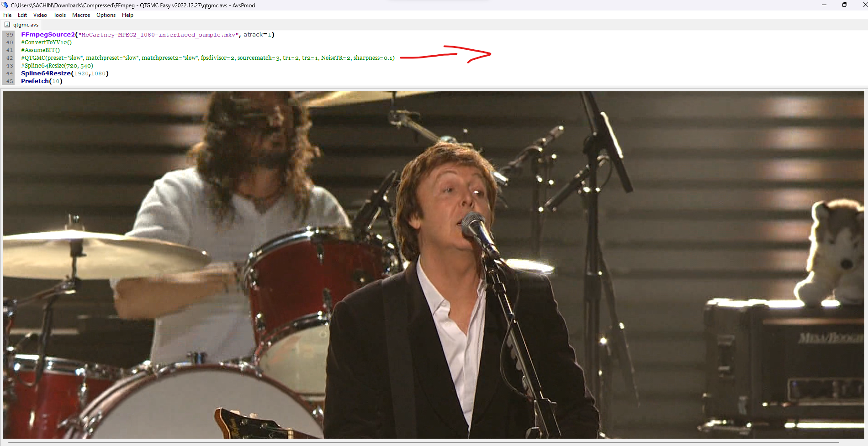The image size is (868, 446).
Task: Open the Help menu
Action: point(127,15)
